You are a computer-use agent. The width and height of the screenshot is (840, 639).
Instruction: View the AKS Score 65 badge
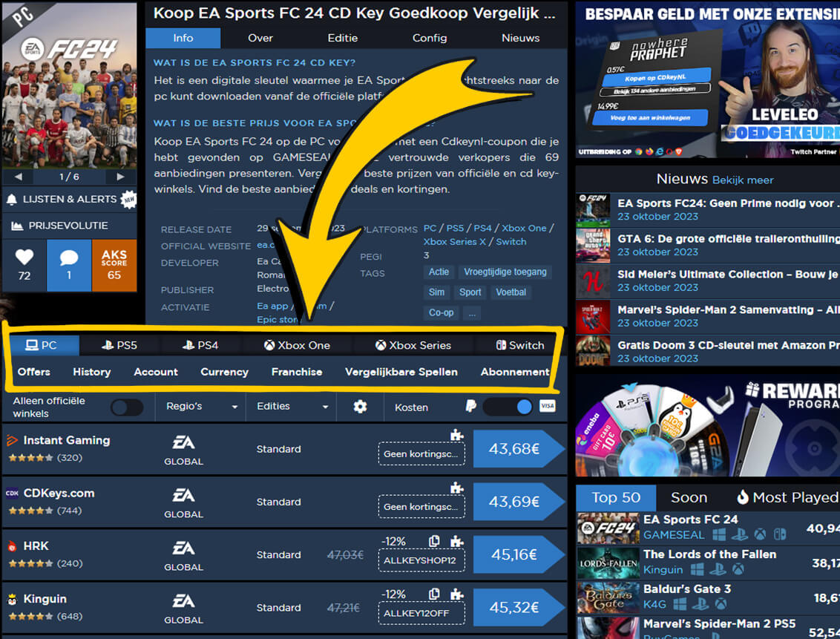[x=114, y=265]
